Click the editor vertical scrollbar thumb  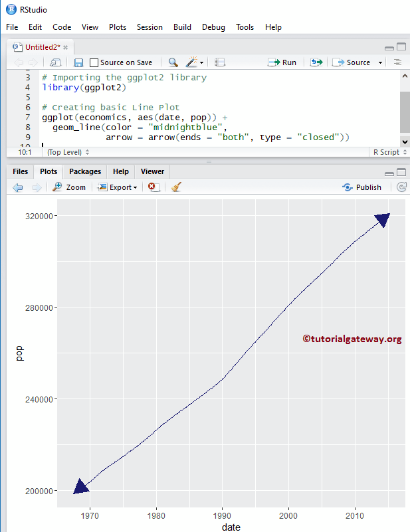(x=405, y=112)
